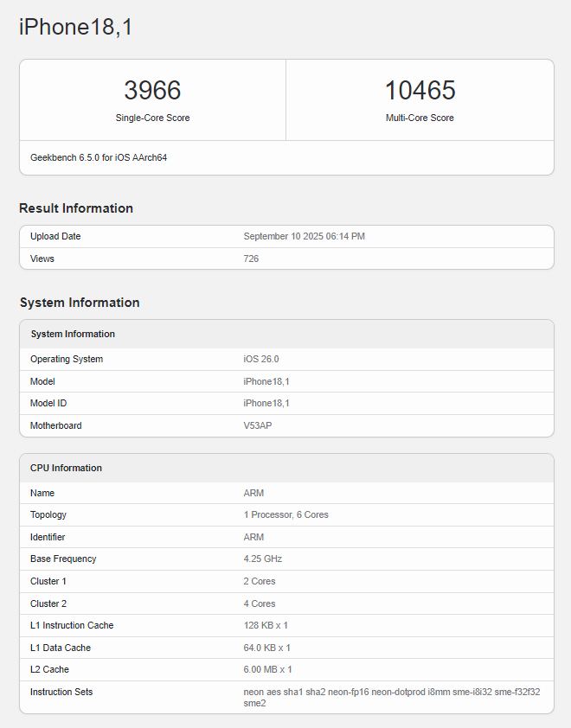Click the large System Information section heading
The height and width of the screenshot is (728, 571).
point(80,303)
